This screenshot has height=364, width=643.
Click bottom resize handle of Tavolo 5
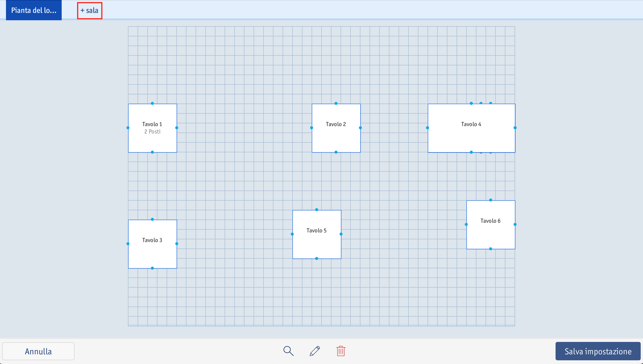pyautogui.click(x=317, y=258)
